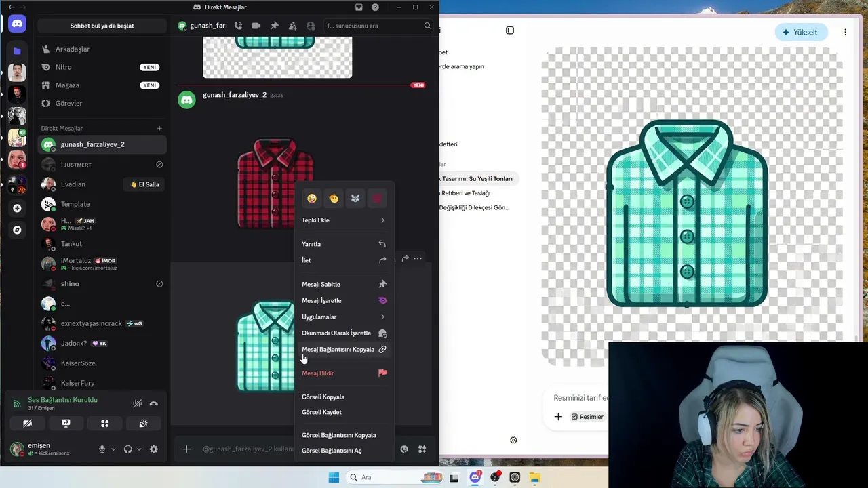The height and width of the screenshot is (488, 868).
Task: Start a voice call with gunash_farzaliyev_2
Action: point(238,26)
